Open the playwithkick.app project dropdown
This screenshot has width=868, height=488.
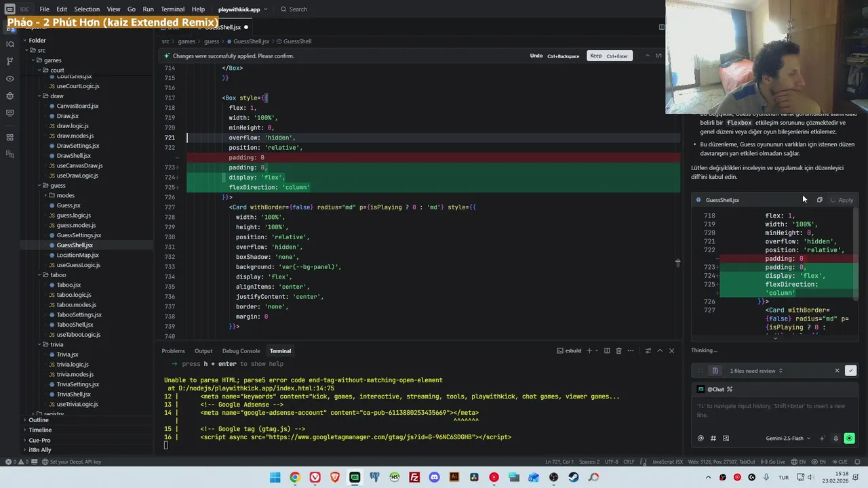tap(242, 9)
